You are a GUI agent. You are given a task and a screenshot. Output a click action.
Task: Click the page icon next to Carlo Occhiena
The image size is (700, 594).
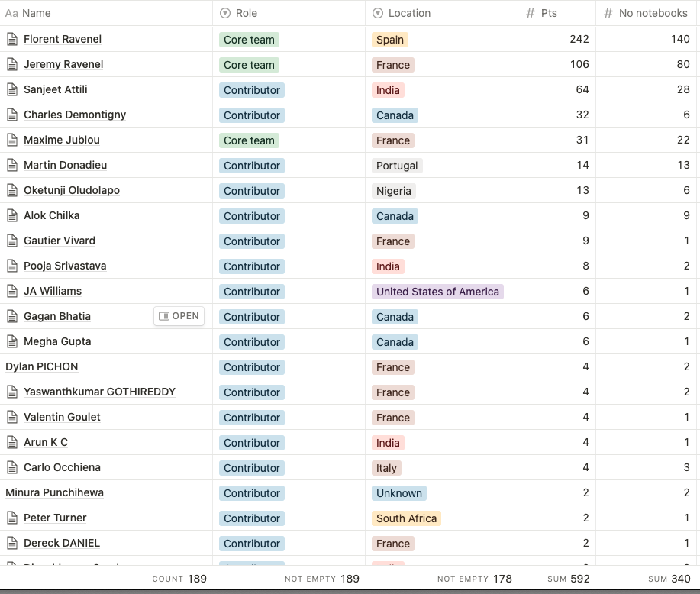[x=12, y=467]
